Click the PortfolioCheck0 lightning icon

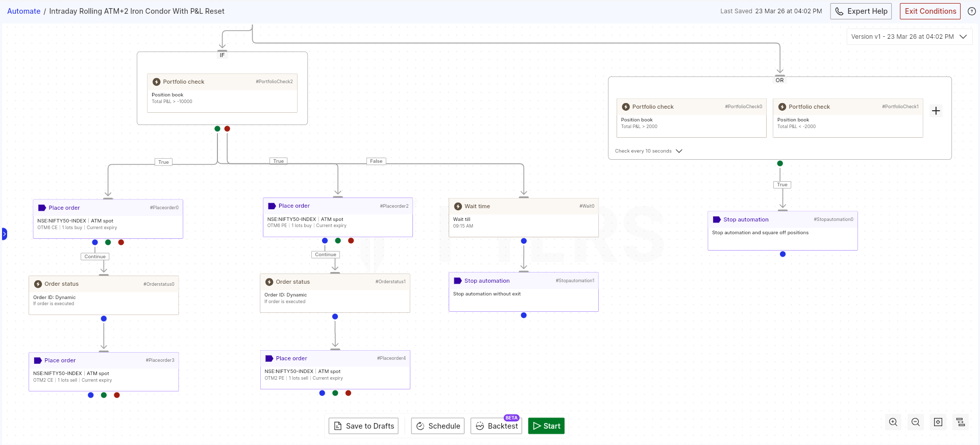click(x=626, y=107)
